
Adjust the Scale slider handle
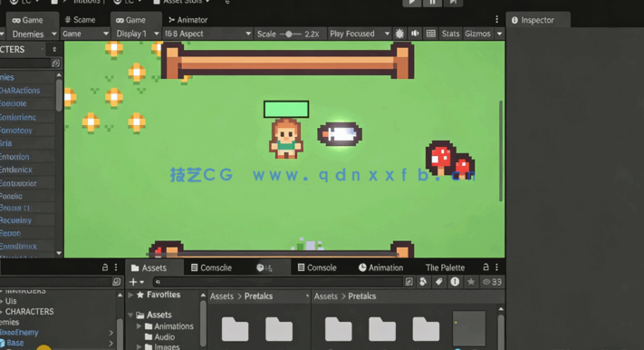click(x=289, y=34)
